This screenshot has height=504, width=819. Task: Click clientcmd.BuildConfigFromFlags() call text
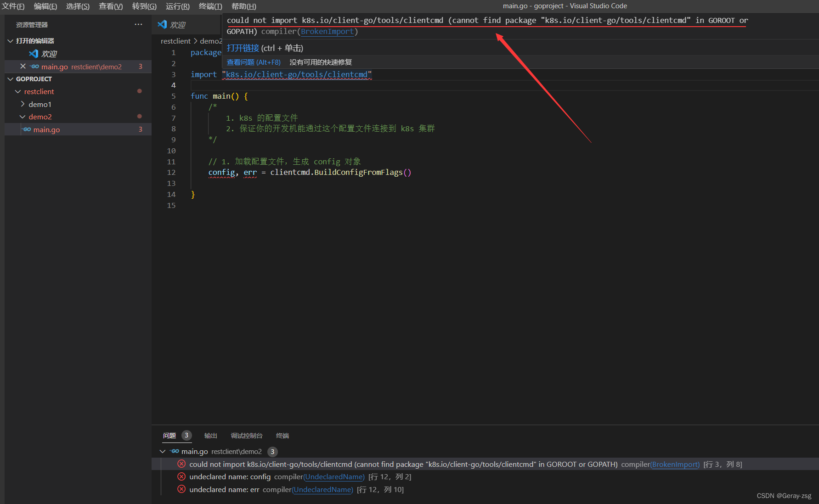[x=341, y=173]
